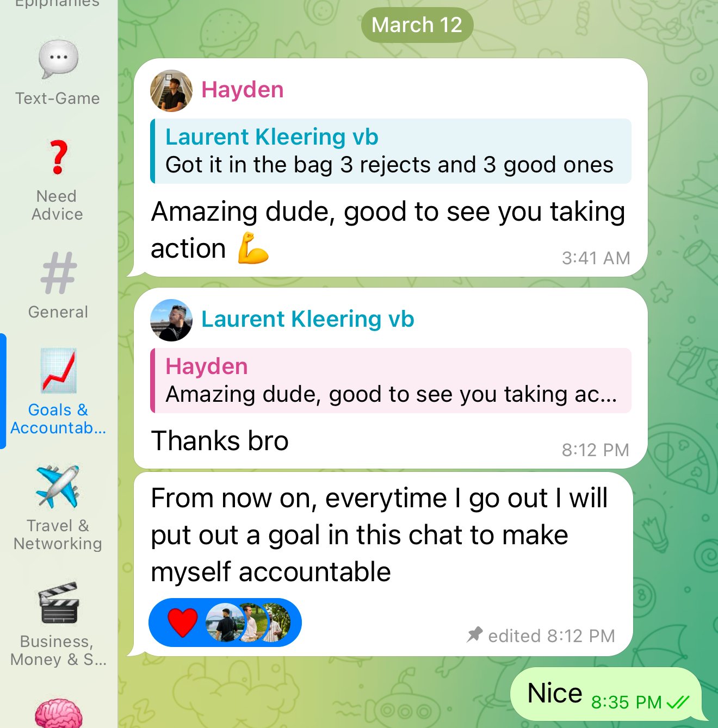
Task: Open the brain icon topic
Action: tap(58, 712)
